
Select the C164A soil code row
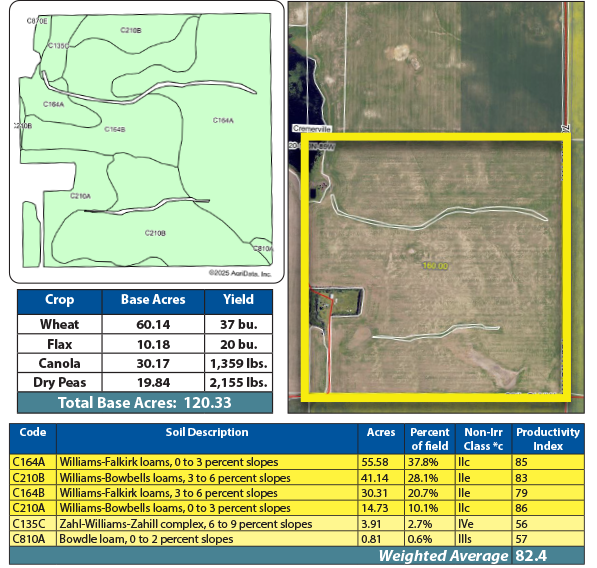[297, 462]
